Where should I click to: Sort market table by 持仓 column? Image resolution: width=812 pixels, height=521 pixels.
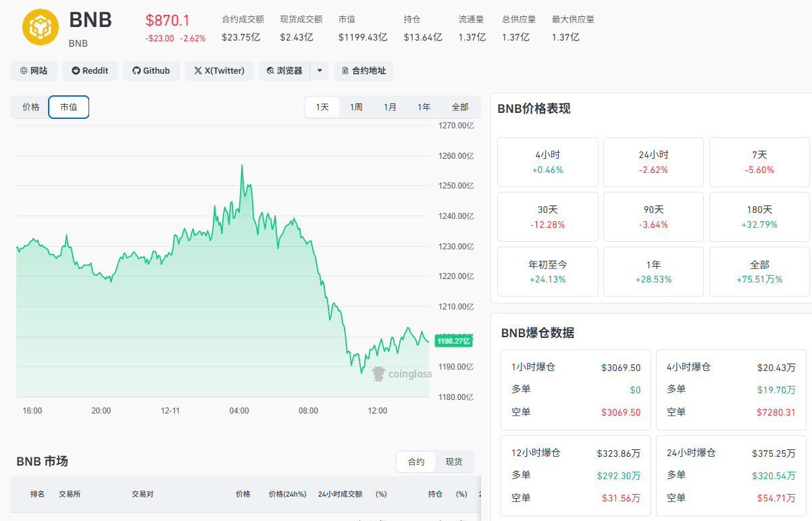pos(435,494)
